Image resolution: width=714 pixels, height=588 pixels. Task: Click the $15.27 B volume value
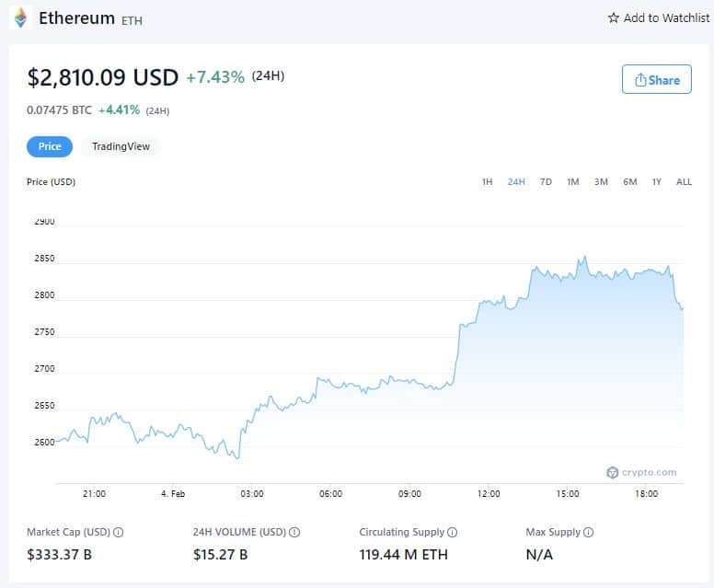pos(221,554)
